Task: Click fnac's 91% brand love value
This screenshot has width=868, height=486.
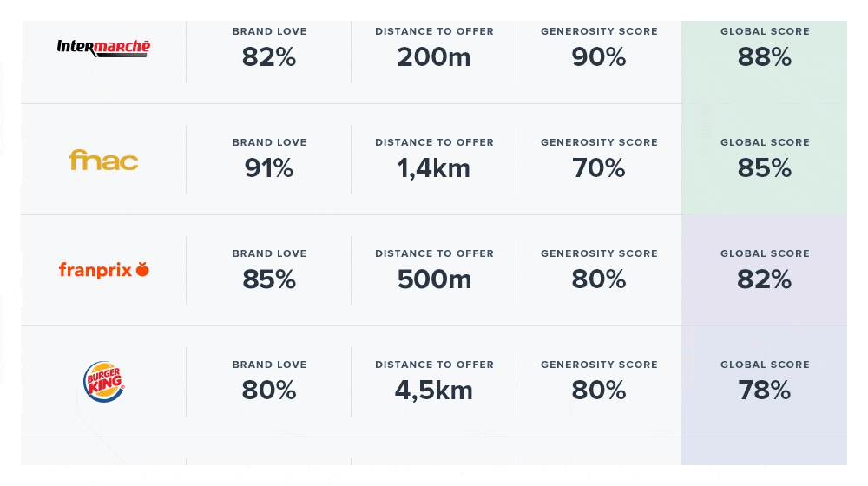Action: [269, 168]
